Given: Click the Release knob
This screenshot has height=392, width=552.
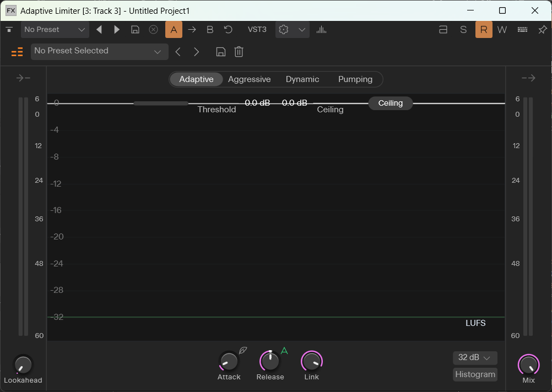Looking at the screenshot, I should click(x=270, y=361).
